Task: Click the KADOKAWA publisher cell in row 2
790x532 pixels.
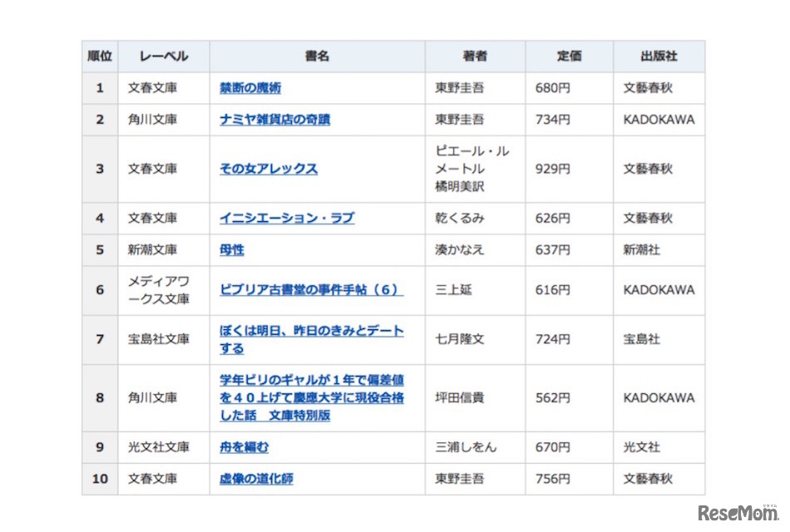Action: coord(659,119)
